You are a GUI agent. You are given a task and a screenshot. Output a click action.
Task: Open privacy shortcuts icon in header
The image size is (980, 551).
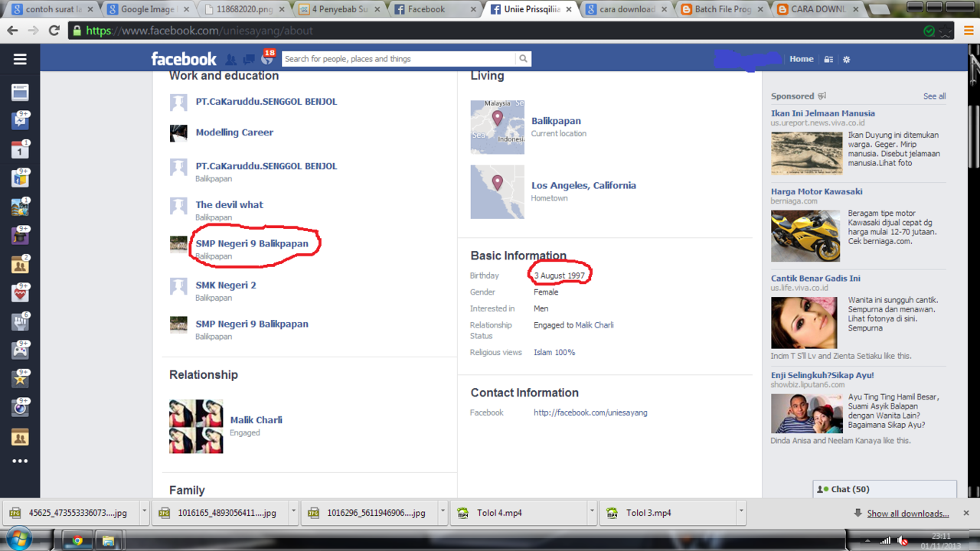point(828,59)
